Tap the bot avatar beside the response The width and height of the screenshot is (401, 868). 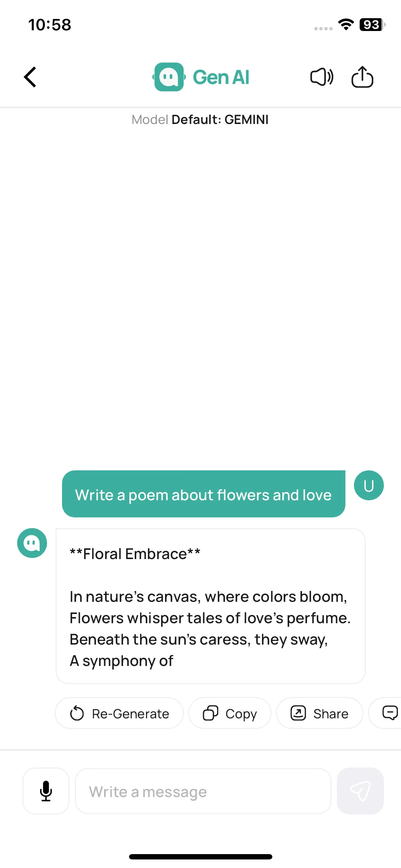point(32,543)
